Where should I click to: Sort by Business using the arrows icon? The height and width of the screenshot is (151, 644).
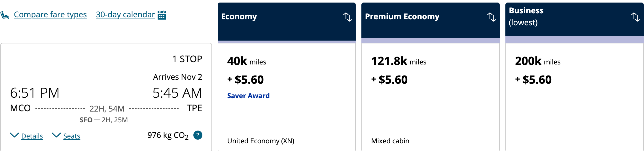(636, 17)
